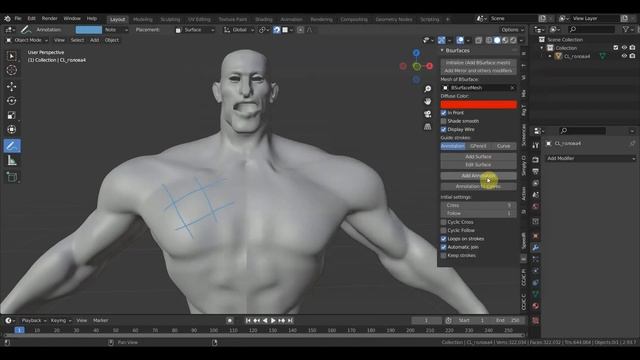
Task: Jump to timeline start
Action: click(x=248, y=320)
